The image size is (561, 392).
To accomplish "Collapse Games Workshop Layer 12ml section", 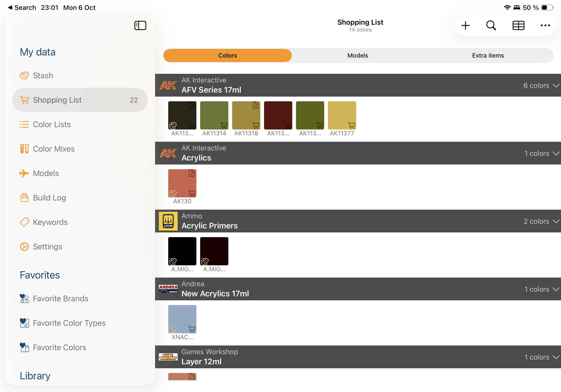I will (556, 357).
